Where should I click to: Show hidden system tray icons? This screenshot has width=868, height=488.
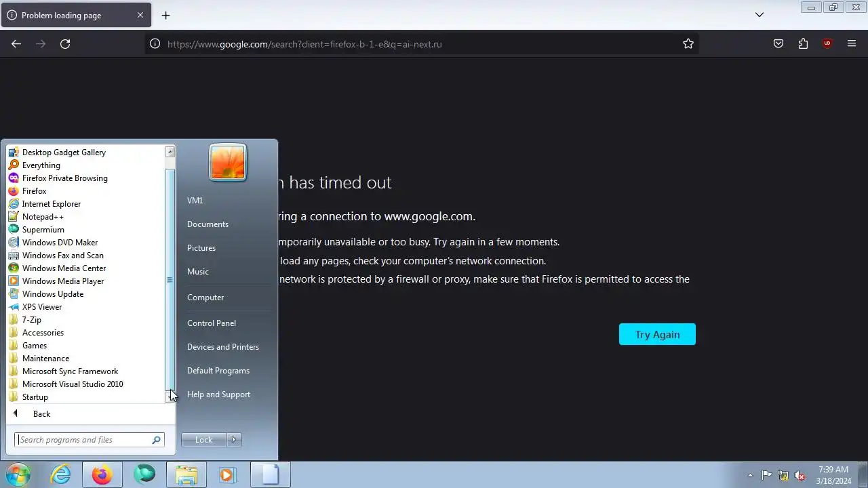pyautogui.click(x=750, y=475)
